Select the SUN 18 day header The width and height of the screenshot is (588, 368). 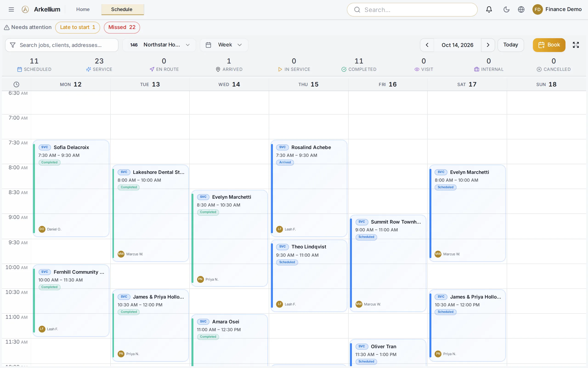coord(546,84)
